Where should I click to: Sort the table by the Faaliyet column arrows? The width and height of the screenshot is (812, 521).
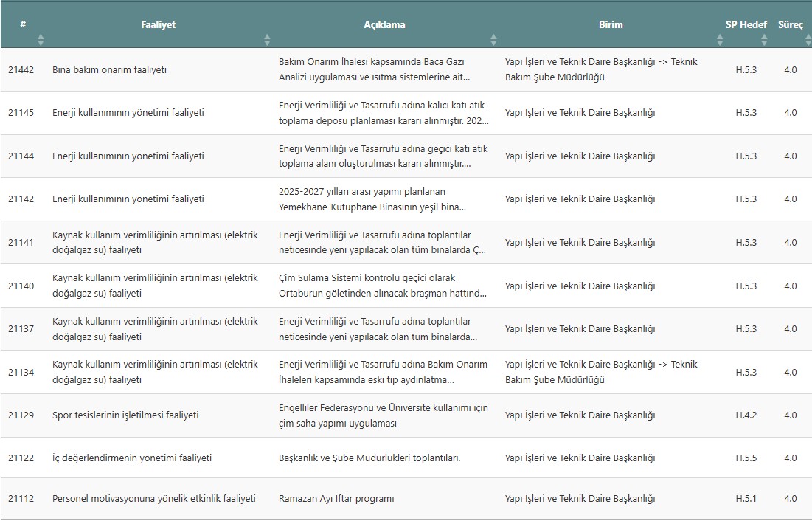click(267, 40)
